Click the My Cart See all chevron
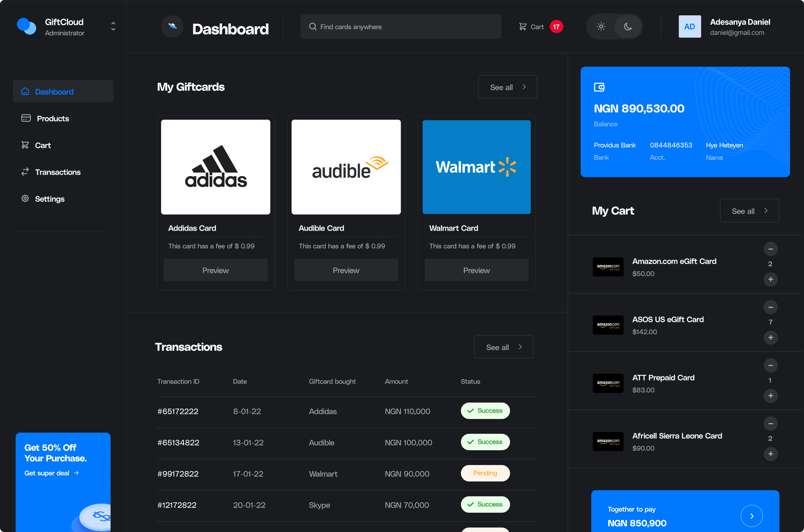Screen dimensions: 804x532 point(766,211)
